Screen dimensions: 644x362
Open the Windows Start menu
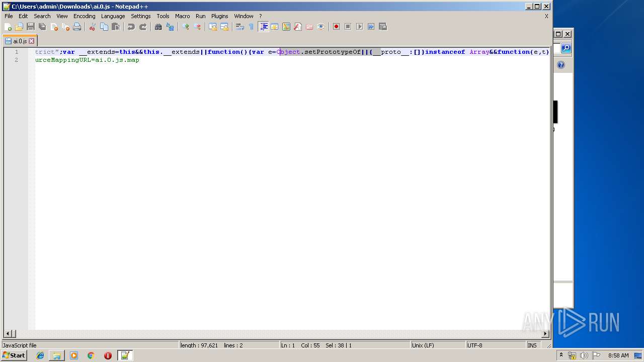(x=14, y=355)
